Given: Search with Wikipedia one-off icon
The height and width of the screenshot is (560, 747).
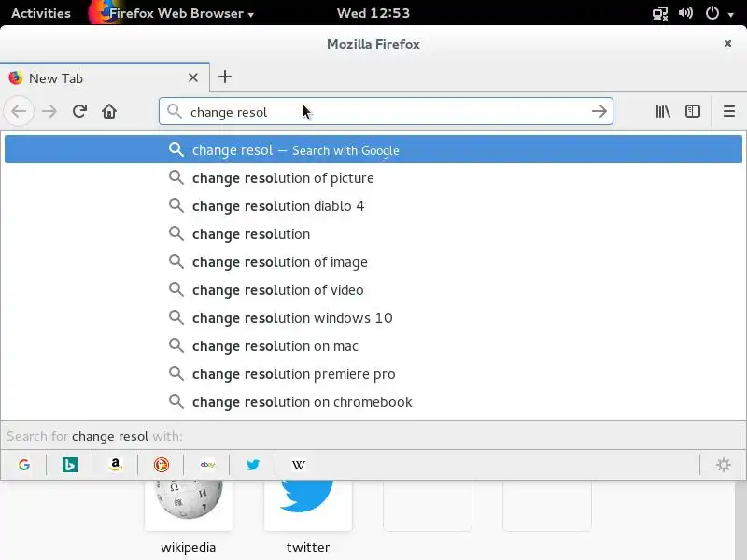Looking at the screenshot, I should 299,465.
